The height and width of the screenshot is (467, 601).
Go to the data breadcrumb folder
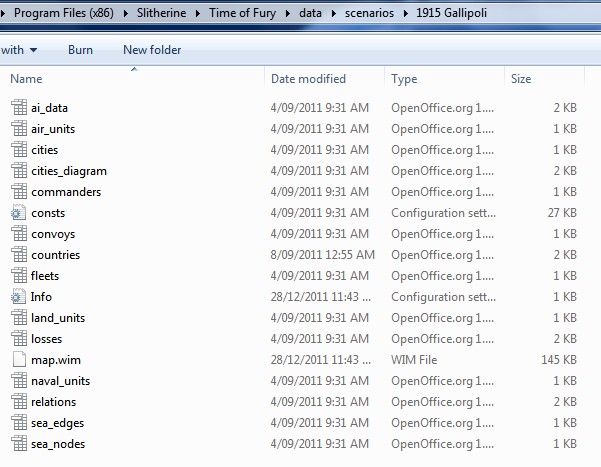click(310, 13)
